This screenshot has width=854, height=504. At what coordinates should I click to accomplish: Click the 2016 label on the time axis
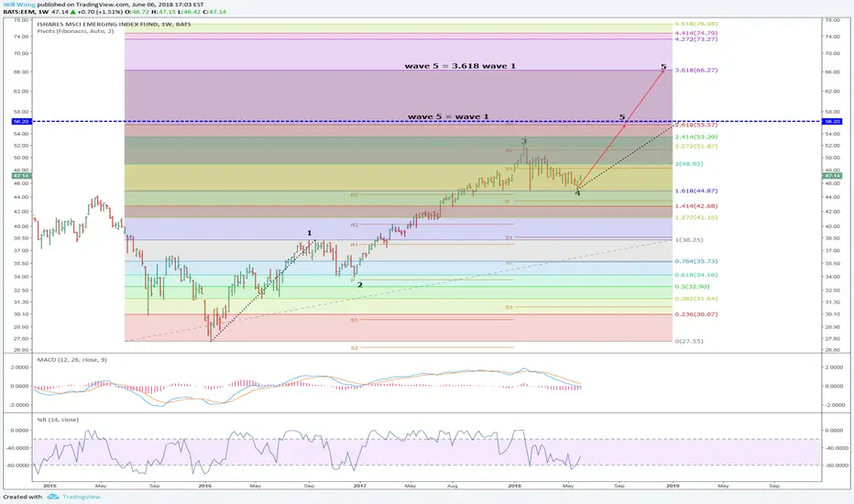click(x=204, y=486)
